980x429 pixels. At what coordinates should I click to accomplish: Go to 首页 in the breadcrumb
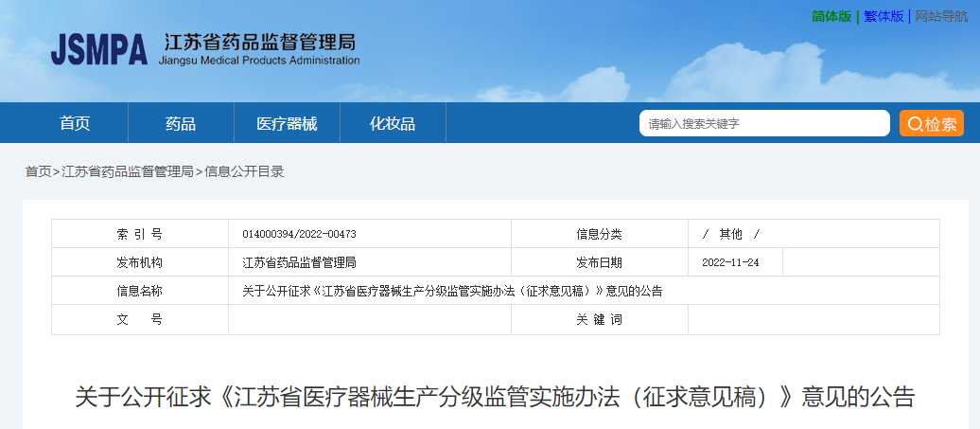point(38,172)
